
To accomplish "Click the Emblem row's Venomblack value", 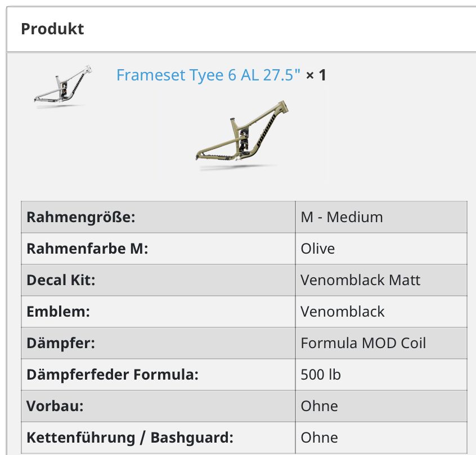I will pyautogui.click(x=343, y=312).
